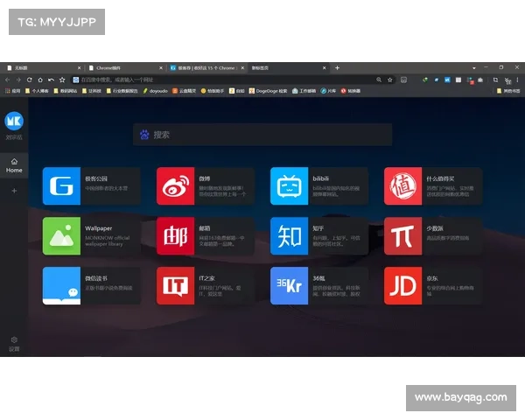525x420 pixels.
Task: Click the Baidu paw search engine icon
Action: (x=144, y=135)
